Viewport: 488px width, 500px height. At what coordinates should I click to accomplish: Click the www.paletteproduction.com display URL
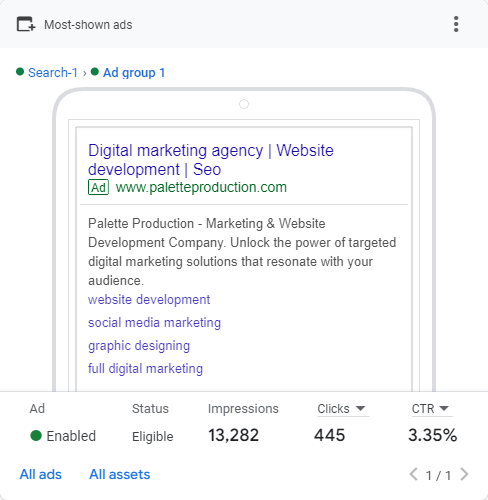[201, 187]
